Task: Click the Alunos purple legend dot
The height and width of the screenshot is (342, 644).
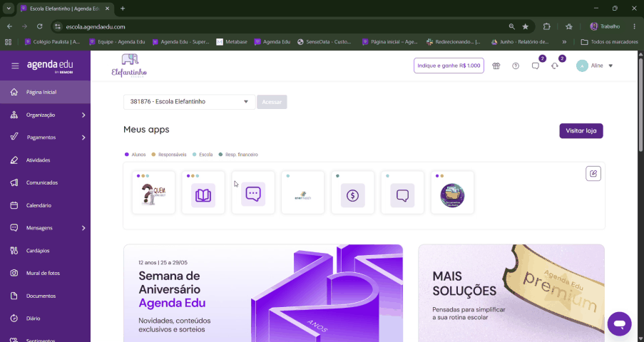Action: pos(127,155)
